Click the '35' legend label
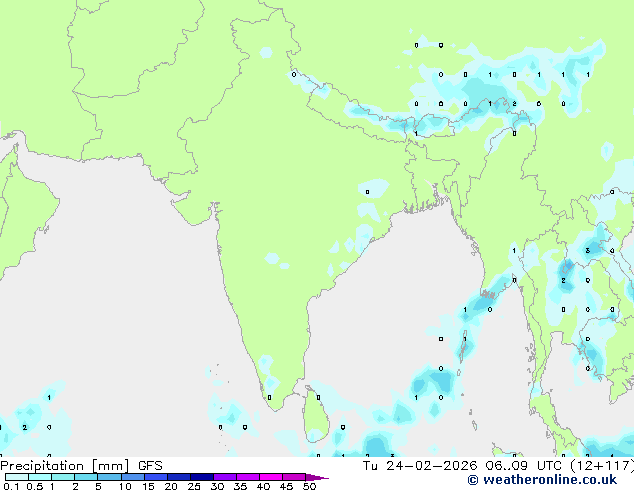This screenshot has height=490, width=634. coord(240,486)
